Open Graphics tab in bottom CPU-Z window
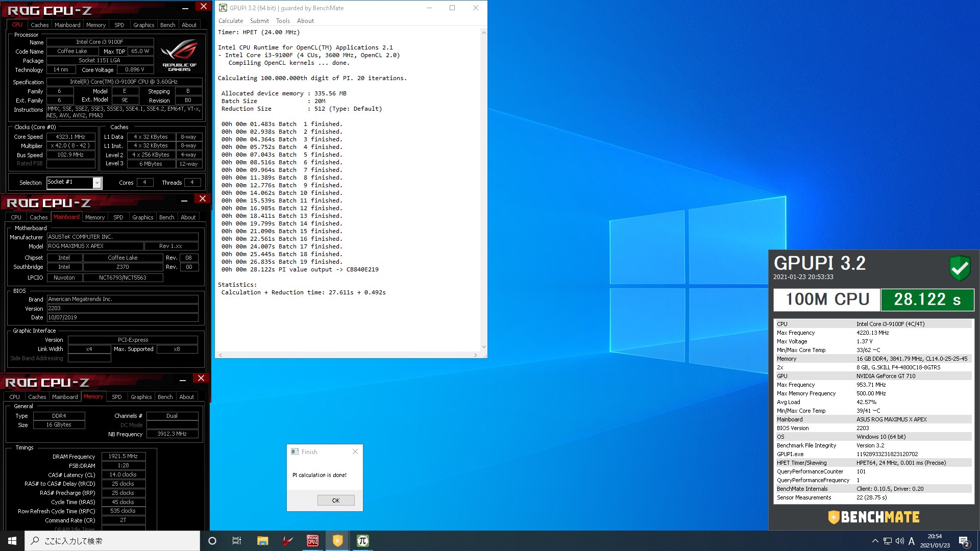Image resolution: width=980 pixels, height=551 pixels. tap(141, 397)
